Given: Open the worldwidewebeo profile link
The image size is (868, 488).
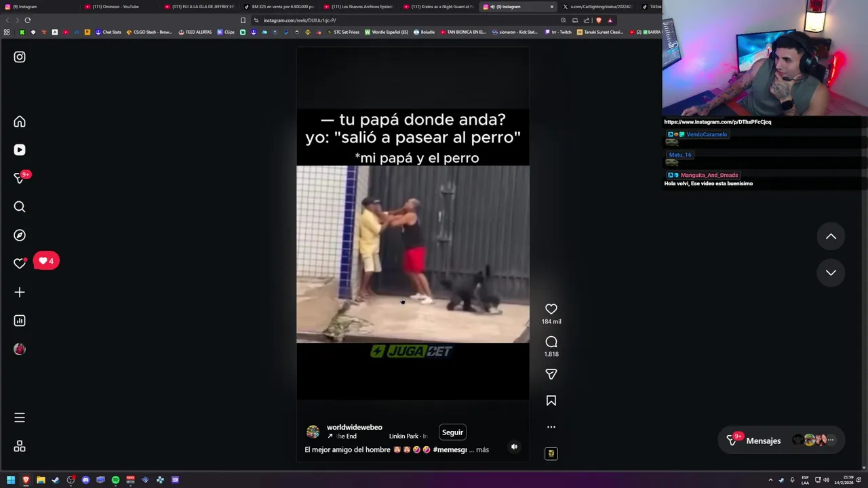Looking at the screenshot, I should click(355, 428).
